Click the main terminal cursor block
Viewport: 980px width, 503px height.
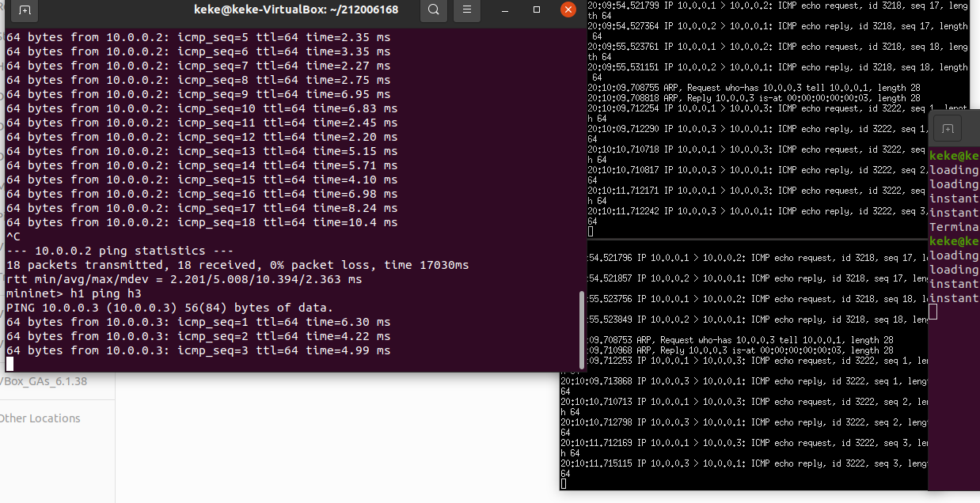point(9,364)
